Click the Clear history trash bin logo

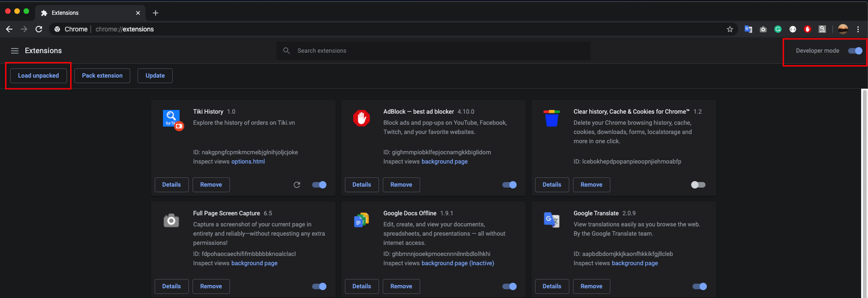coord(552,118)
